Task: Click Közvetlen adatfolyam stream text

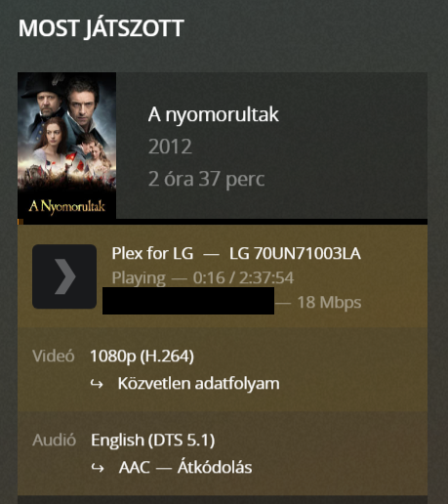Action: tap(198, 383)
